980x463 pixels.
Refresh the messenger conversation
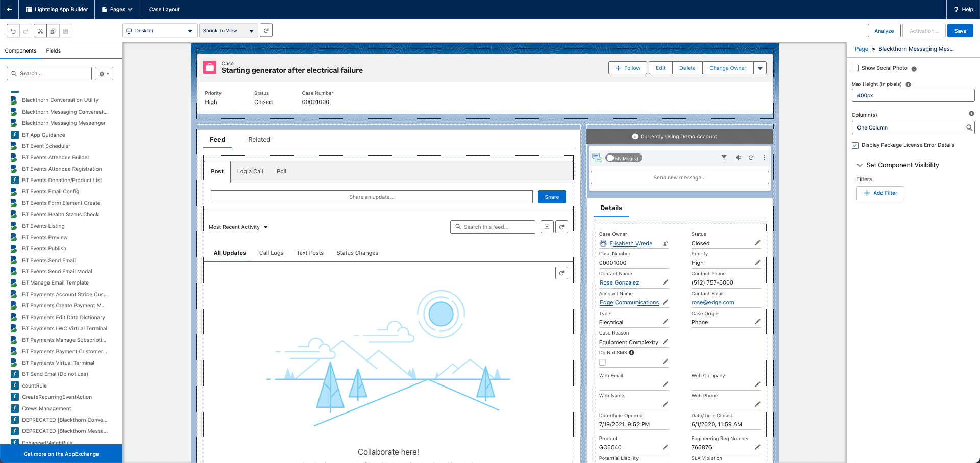(x=751, y=158)
